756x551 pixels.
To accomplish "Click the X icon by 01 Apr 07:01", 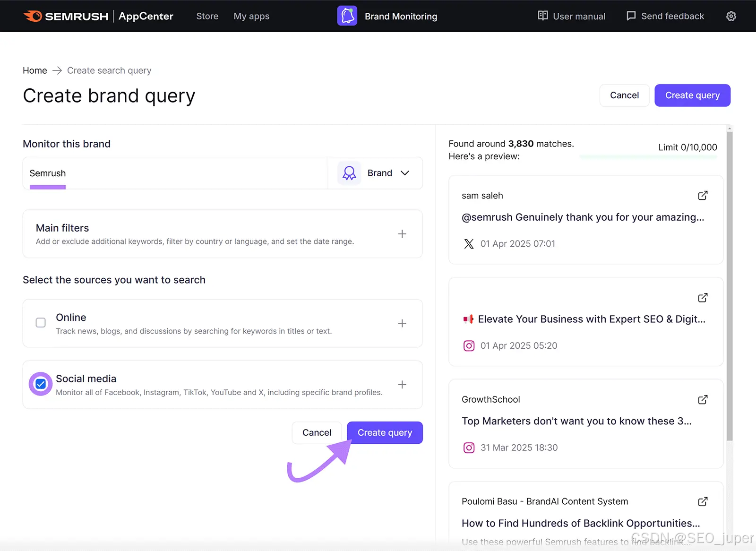I will coord(469,244).
